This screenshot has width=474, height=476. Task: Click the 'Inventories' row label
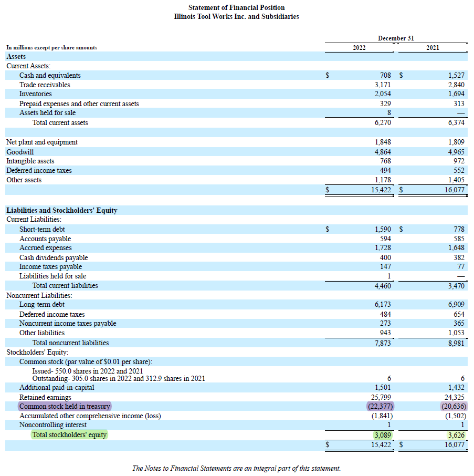tap(36, 94)
